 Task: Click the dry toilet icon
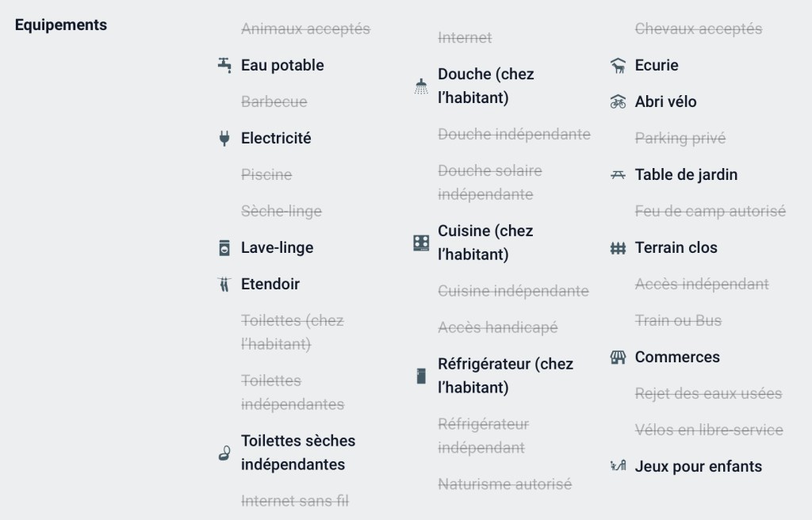pyautogui.click(x=224, y=453)
